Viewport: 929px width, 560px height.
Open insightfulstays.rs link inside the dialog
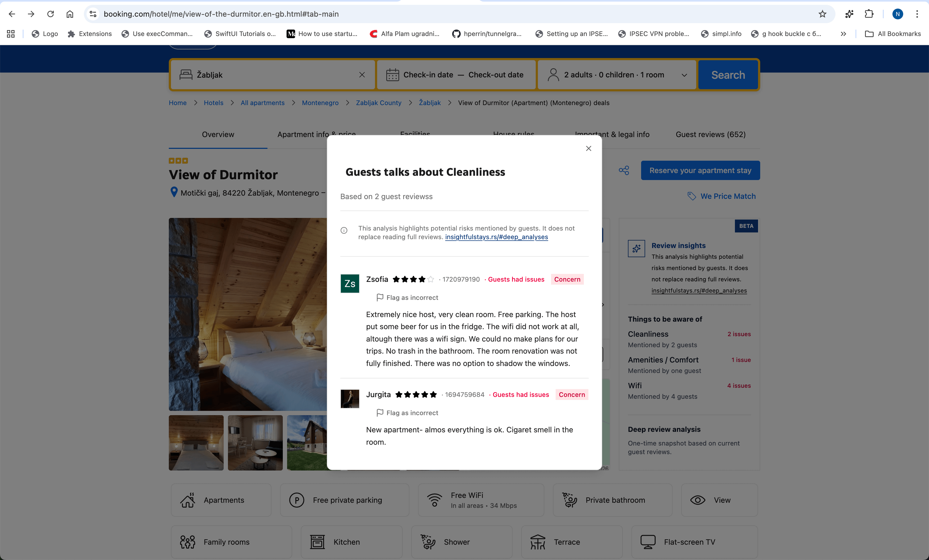click(496, 237)
